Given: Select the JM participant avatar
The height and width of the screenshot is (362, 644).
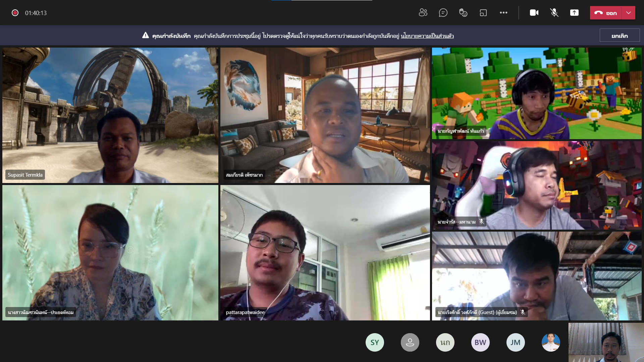Looking at the screenshot, I should pos(516,342).
